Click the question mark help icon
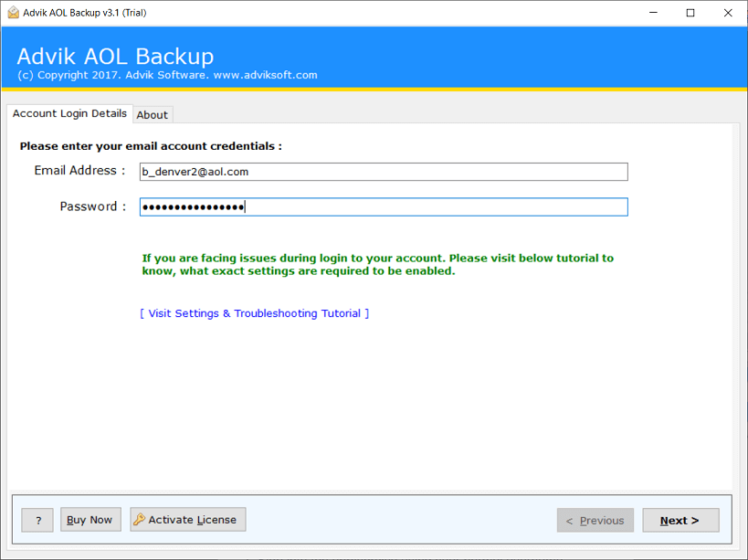Image resolution: width=748 pixels, height=560 pixels. (37, 519)
